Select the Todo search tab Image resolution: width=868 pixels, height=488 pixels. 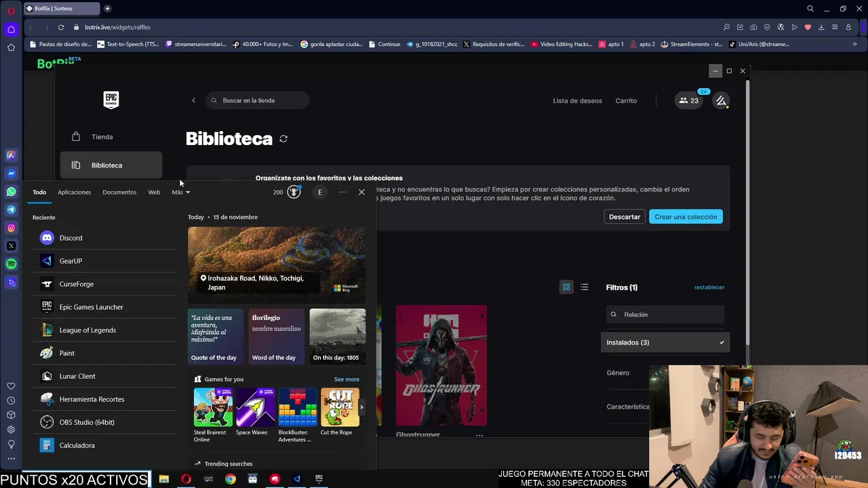[39, 192]
